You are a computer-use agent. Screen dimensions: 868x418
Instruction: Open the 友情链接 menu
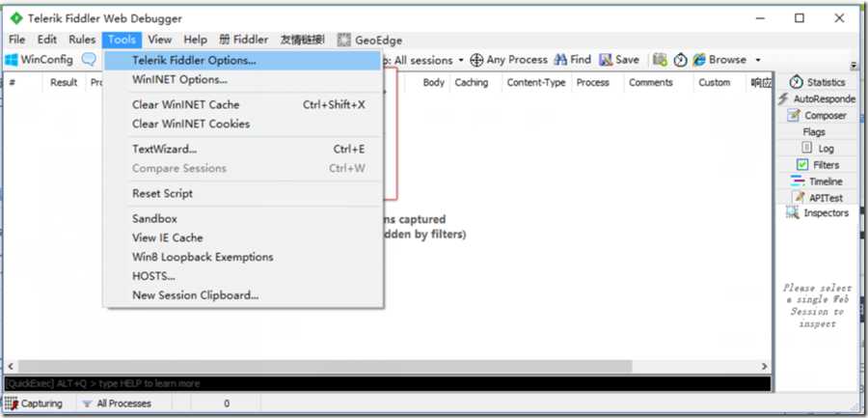tap(302, 40)
